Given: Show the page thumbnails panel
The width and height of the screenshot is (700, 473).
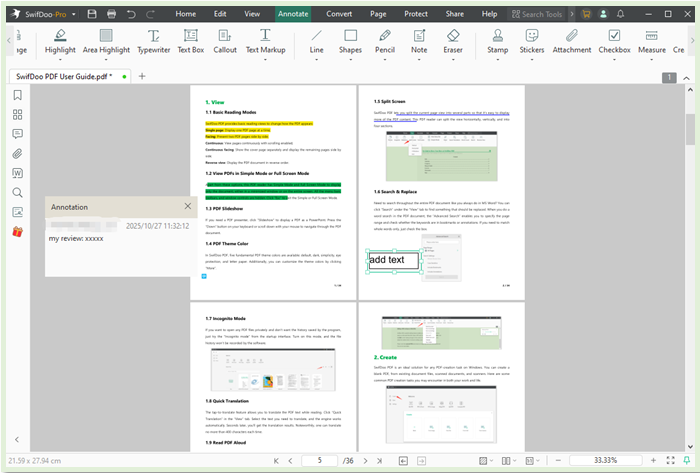Looking at the screenshot, I should tap(17, 114).
